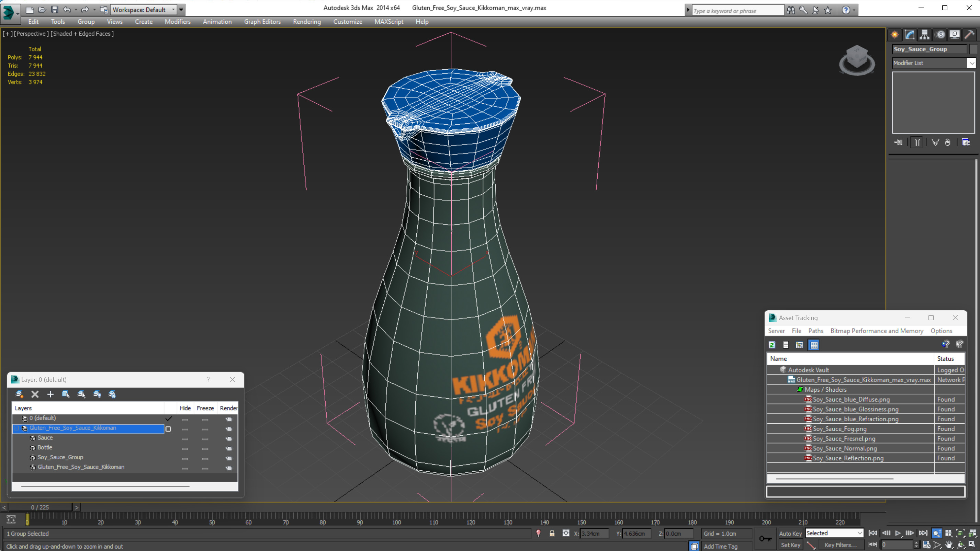
Task: Open the MAXScript menu
Action: pos(388,22)
